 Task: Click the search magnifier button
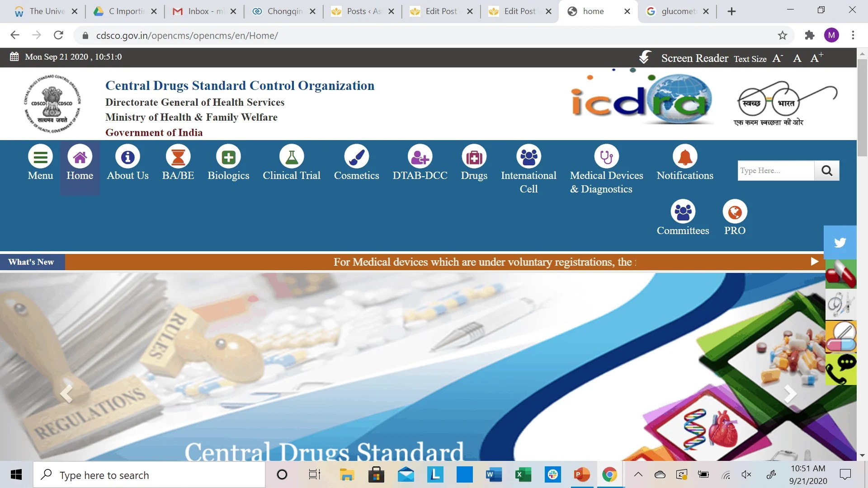827,170
